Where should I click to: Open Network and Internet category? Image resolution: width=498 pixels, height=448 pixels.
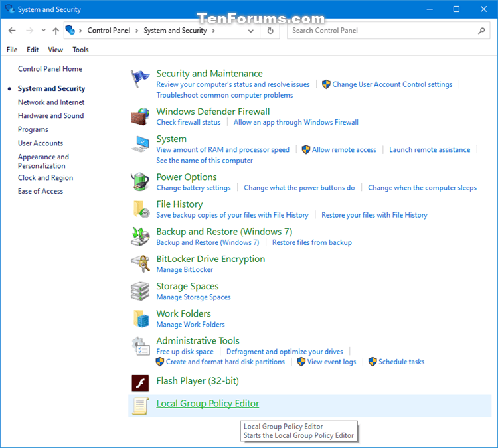(51, 102)
